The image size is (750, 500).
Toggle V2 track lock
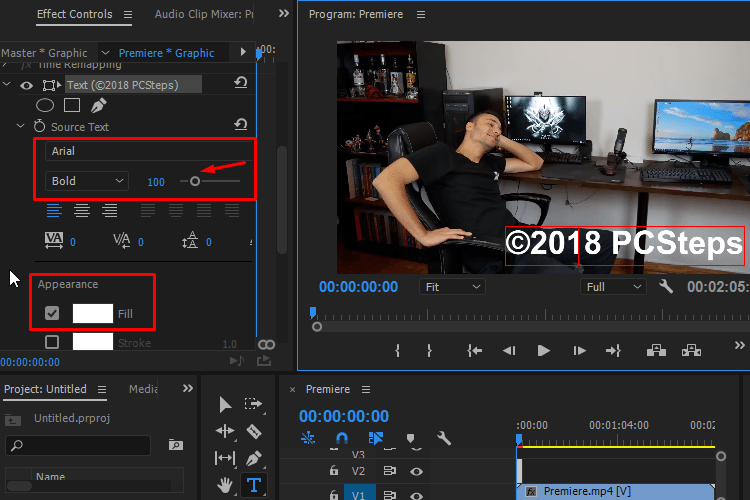coord(334,471)
